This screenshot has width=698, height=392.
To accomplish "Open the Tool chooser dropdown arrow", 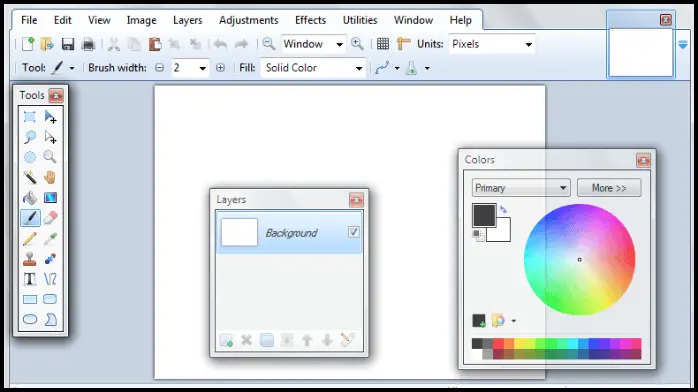I will coord(72,68).
